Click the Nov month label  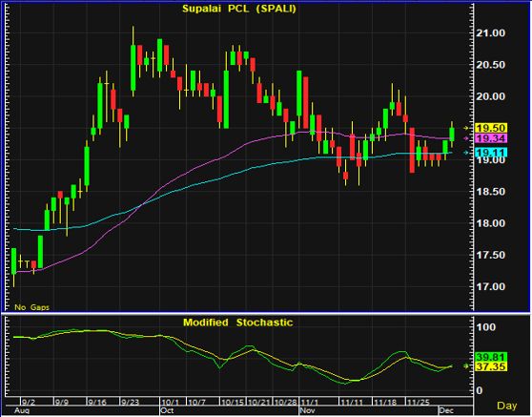(x=307, y=410)
